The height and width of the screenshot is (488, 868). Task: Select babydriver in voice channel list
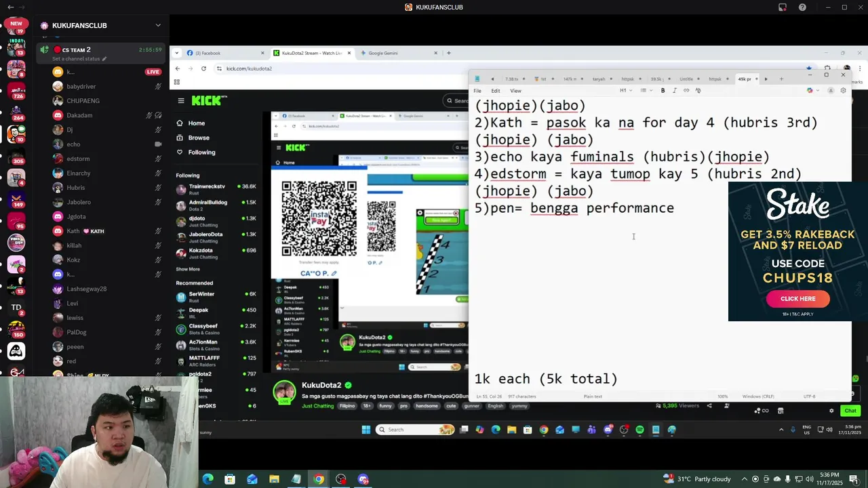[81, 87]
